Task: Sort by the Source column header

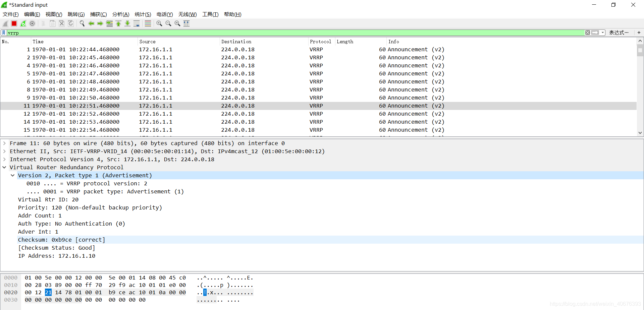Action: (179, 42)
